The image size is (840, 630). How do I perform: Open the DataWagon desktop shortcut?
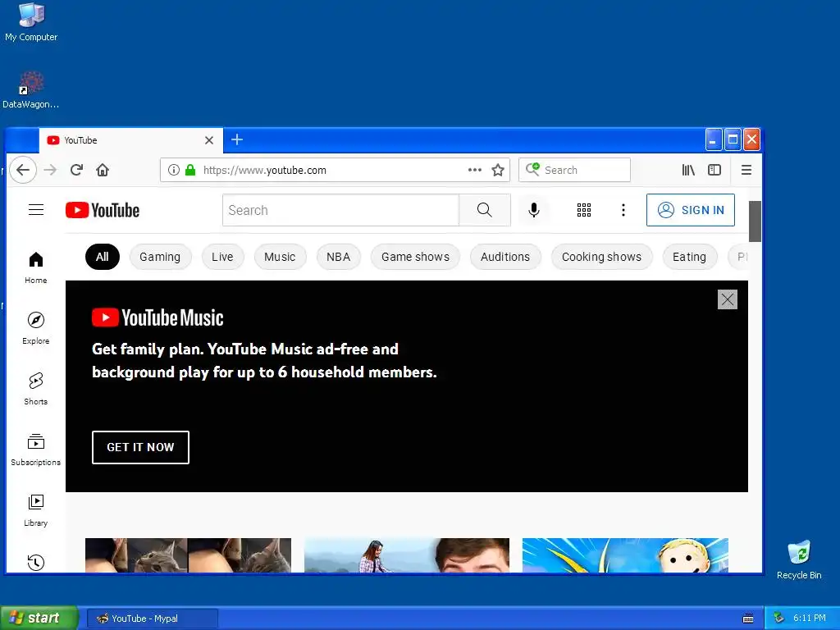[31, 90]
